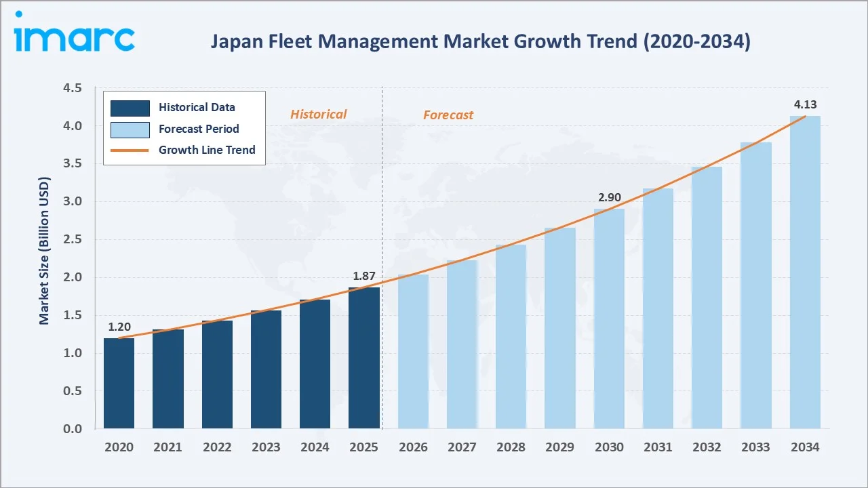868x488 pixels.
Task: Click the chart title Japan Fleet Management Market Growth Trend
Action: [x=480, y=42]
